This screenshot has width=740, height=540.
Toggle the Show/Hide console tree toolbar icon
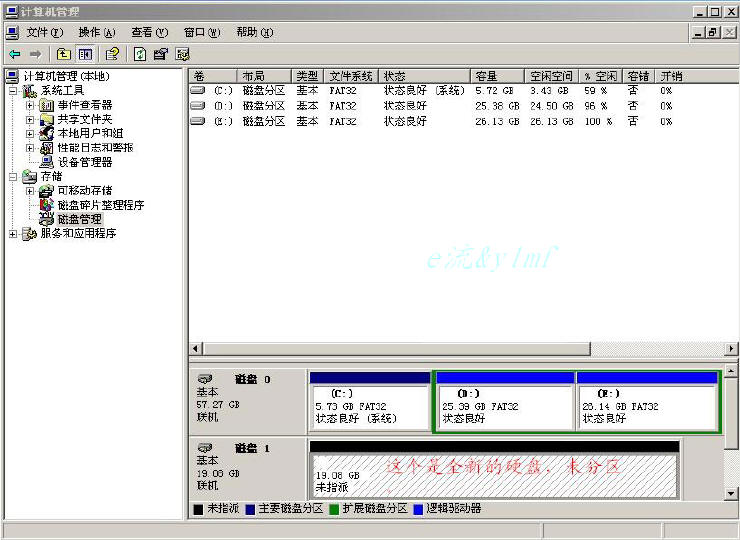[86, 54]
